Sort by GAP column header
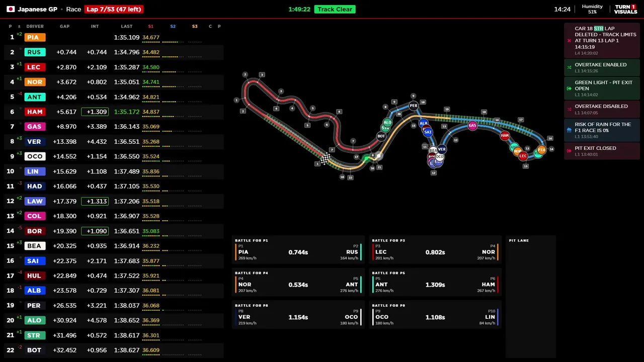The height and width of the screenshot is (362, 644). click(64, 26)
